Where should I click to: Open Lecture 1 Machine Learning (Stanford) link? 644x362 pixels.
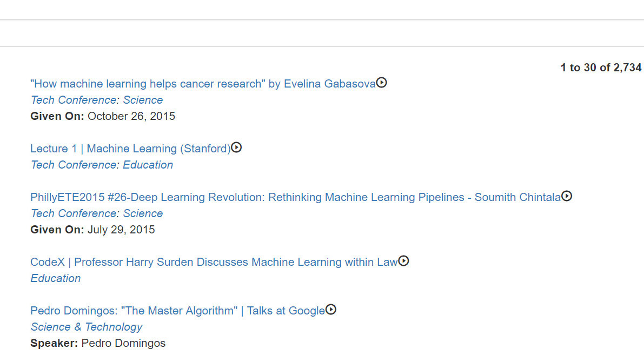coord(130,149)
